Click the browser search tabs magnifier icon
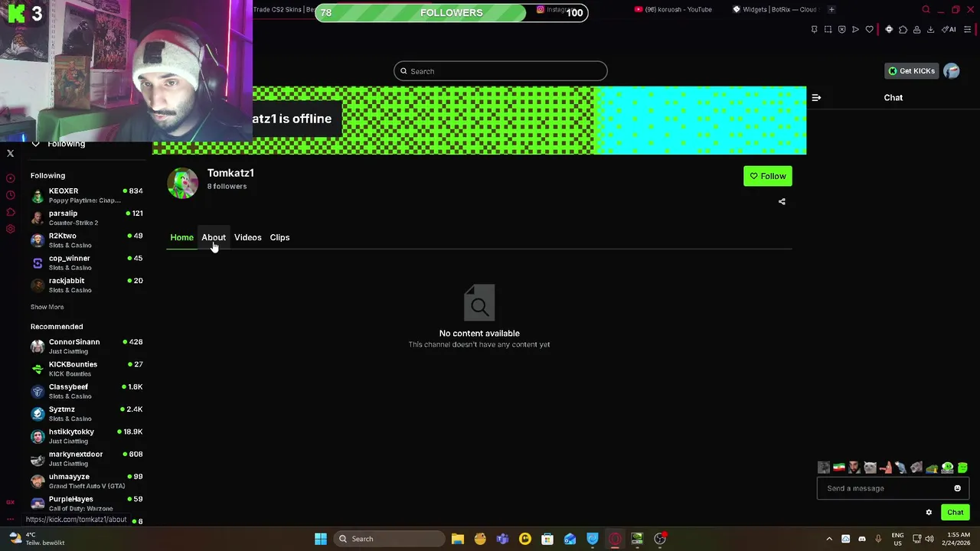980x551 pixels. pos(926,9)
